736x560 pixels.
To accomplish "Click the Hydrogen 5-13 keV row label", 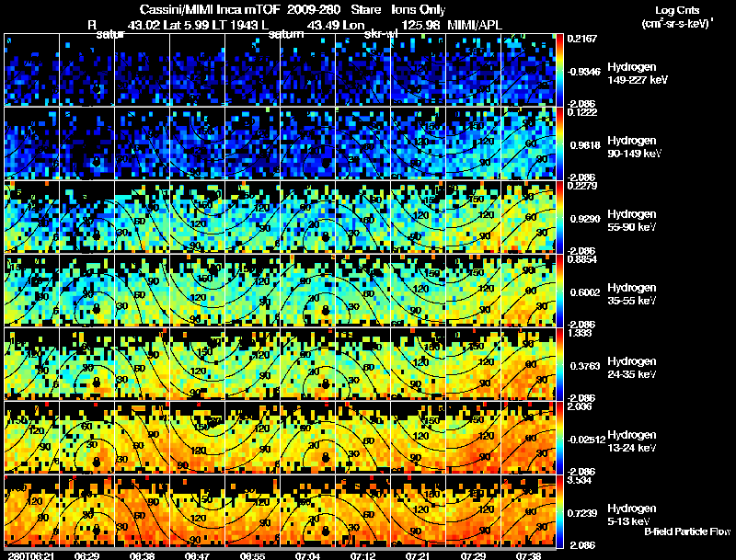I will tap(632, 515).
